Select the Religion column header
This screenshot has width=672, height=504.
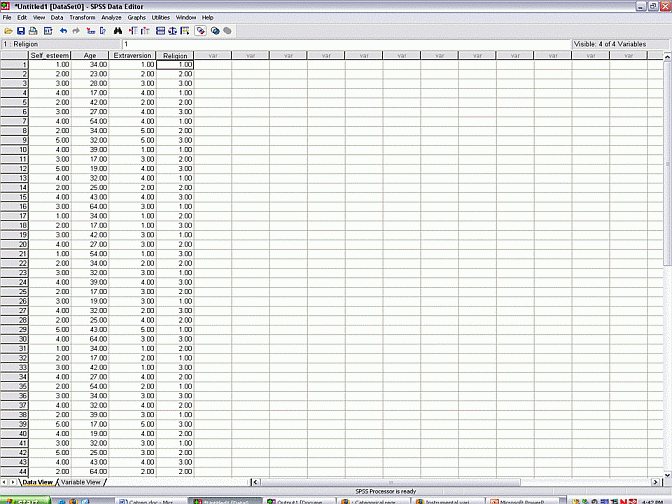point(175,55)
